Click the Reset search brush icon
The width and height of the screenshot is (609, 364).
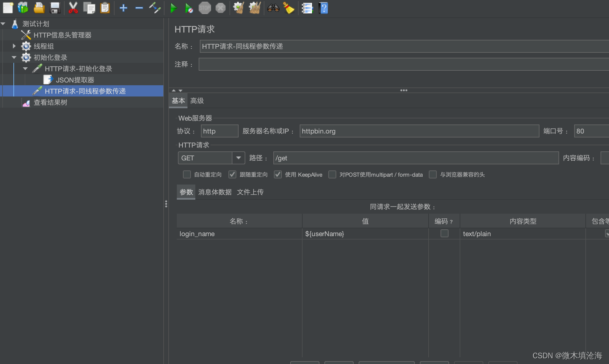(289, 8)
